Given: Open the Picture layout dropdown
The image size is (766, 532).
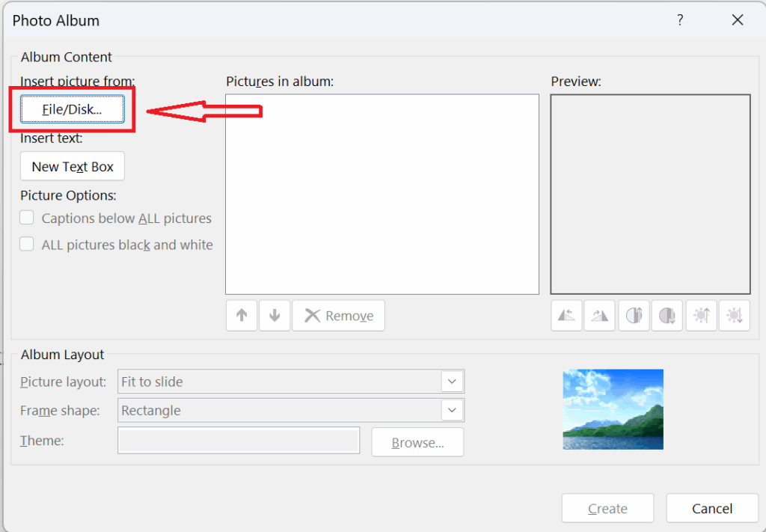Looking at the screenshot, I should click(x=452, y=382).
